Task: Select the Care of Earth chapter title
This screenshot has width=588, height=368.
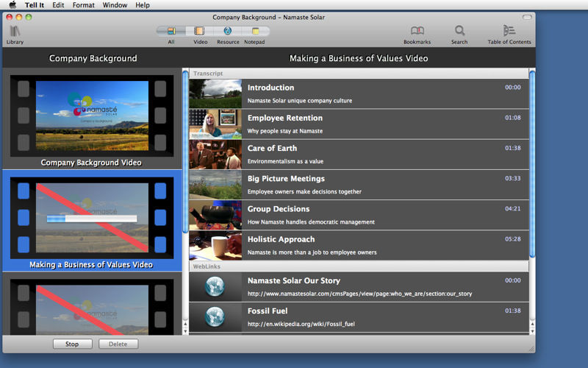Action: pos(272,149)
